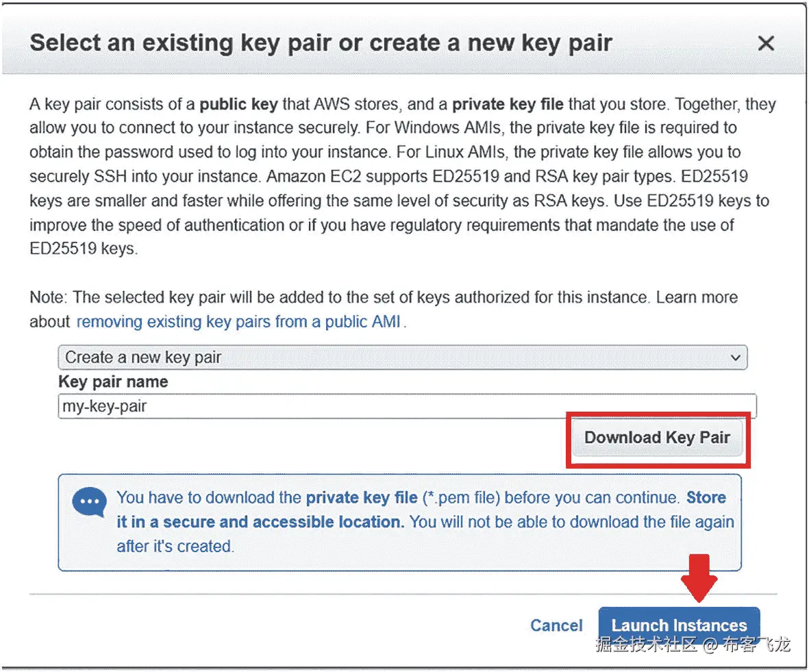809x672 pixels.
Task: Click the "掘金技术社区" watermark text
Action: pyautogui.click(x=646, y=645)
